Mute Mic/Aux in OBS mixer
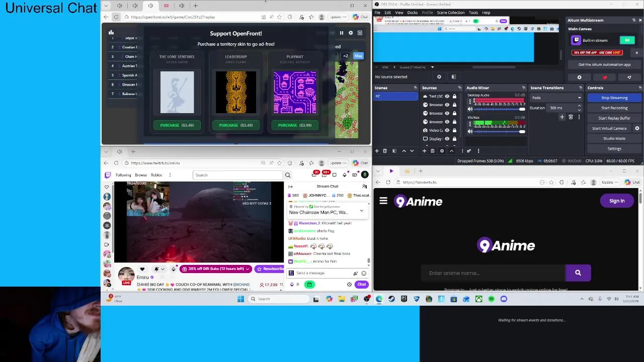644x362 pixels. point(470,131)
